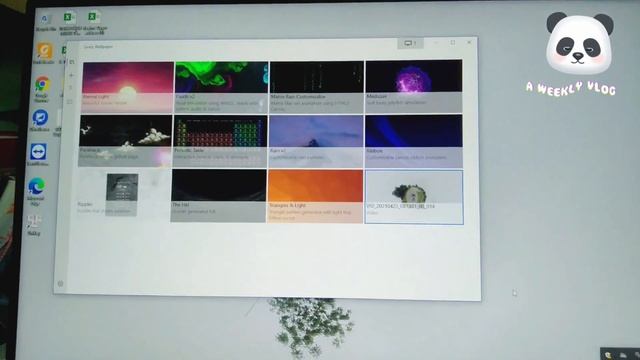Select the Rain v2 wallpaper tile
Image resolution: width=640 pixels, height=360 pixels.
click(316, 141)
